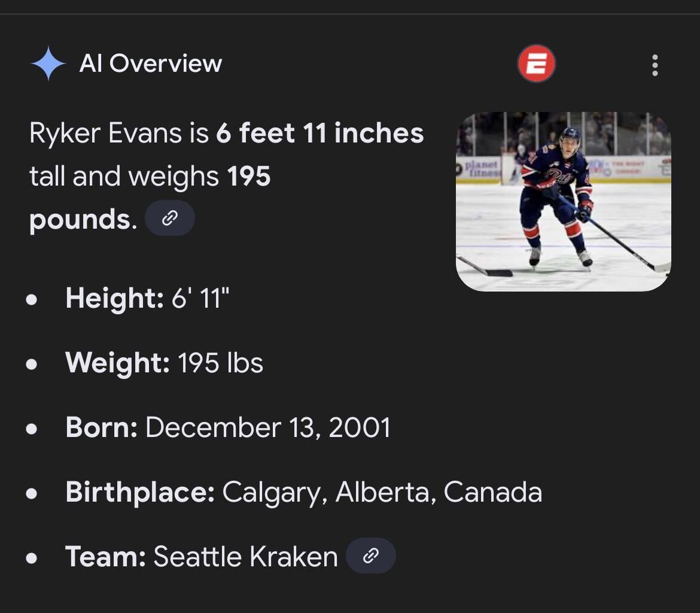Open overflow menu to expand feedback options
Image resolution: width=700 pixels, height=613 pixels.
coord(655,66)
